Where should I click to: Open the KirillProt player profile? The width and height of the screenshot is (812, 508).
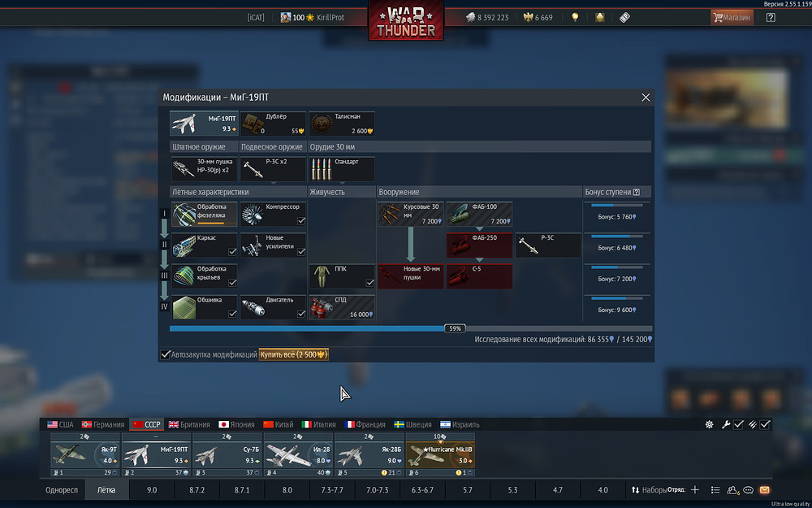tap(313, 18)
